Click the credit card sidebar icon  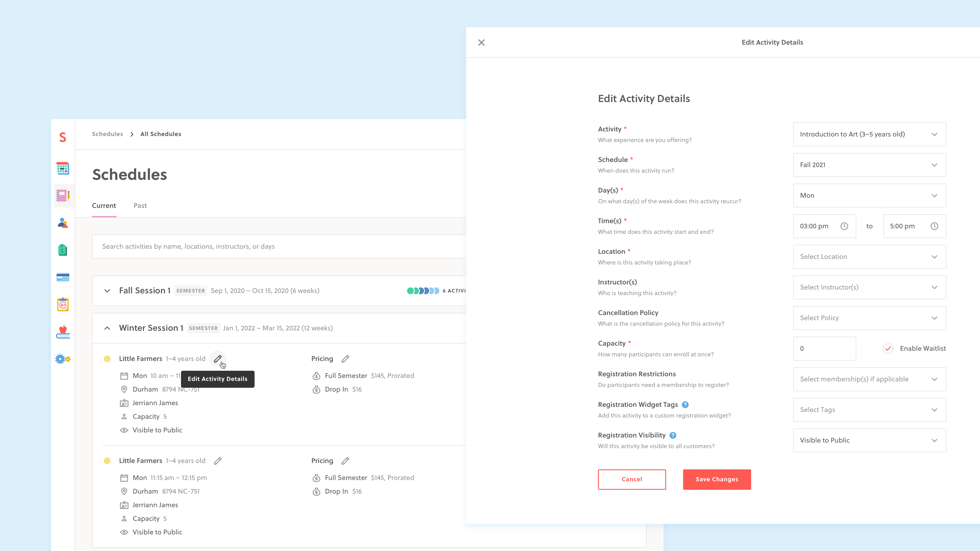pyautogui.click(x=63, y=277)
